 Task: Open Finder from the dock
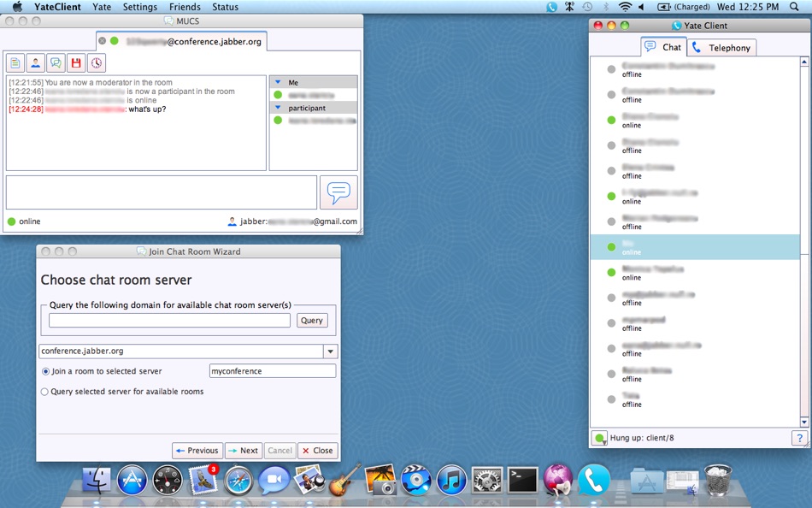tap(97, 480)
